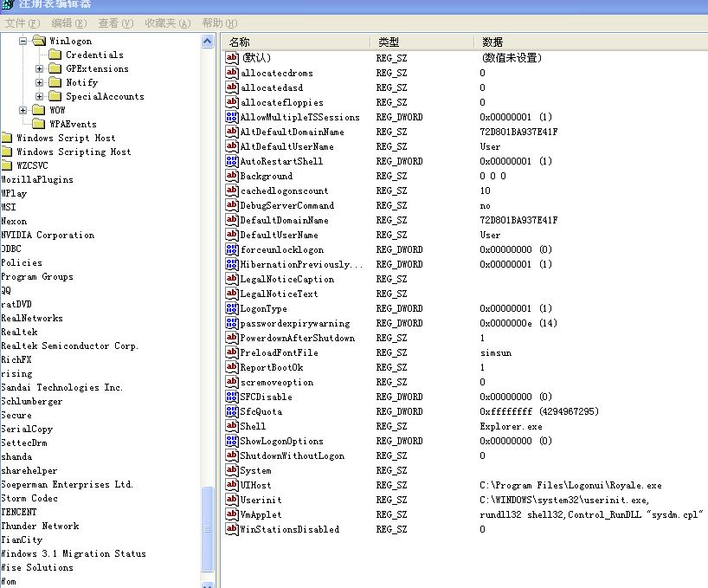
Task: Click the scremoveoption value name
Action: pos(277,382)
